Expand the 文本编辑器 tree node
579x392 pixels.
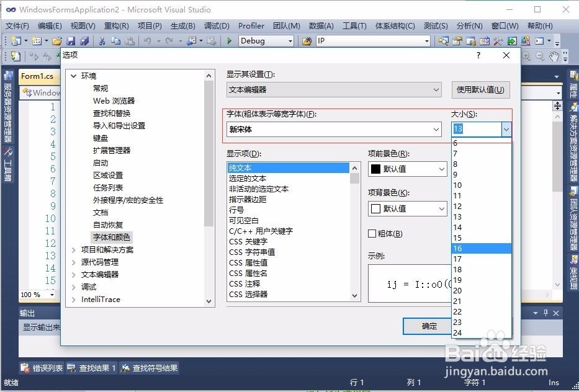(74, 275)
